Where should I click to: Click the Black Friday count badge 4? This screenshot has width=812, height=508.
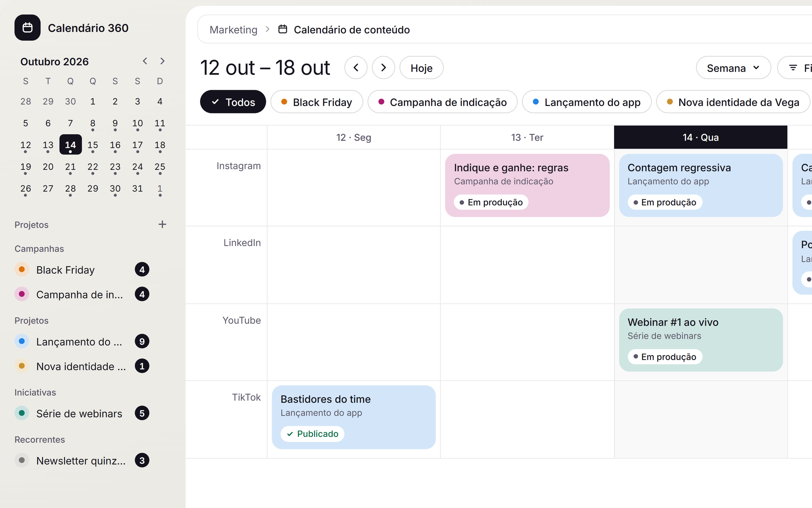pos(142,270)
